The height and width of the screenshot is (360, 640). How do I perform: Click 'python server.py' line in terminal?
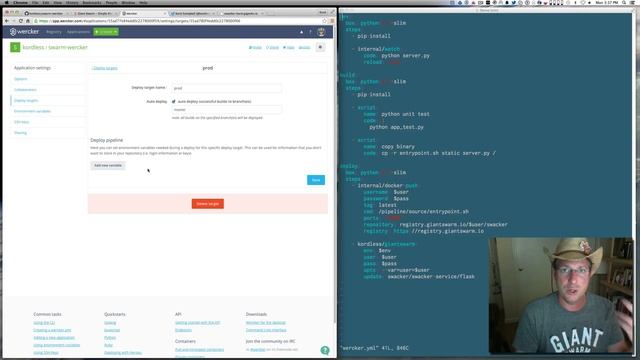tap(405, 56)
